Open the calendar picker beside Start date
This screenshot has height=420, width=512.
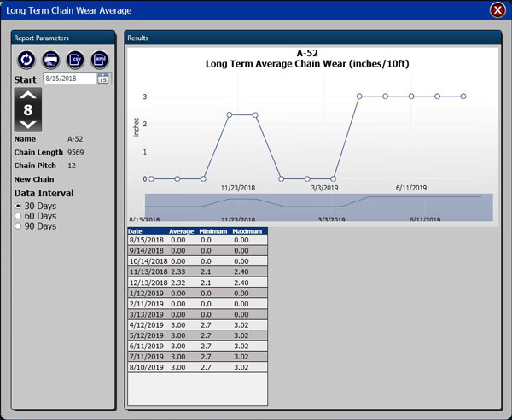(103, 79)
